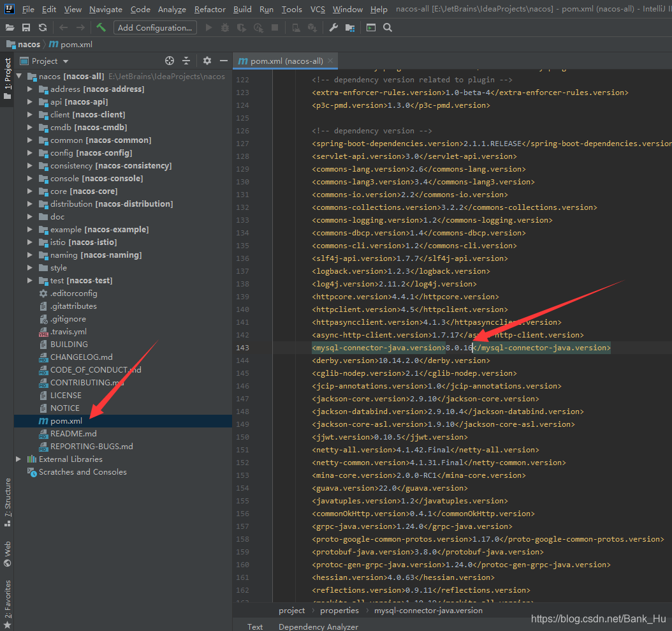Select .editorconfig in the project tree
The width and height of the screenshot is (672, 631).
pos(74,293)
